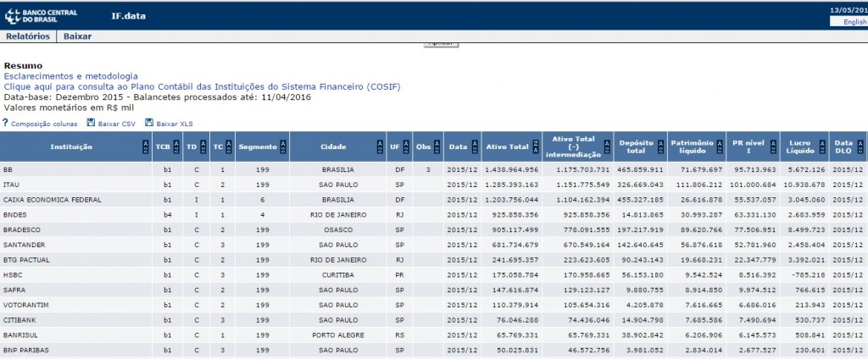868x359 pixels.
Task: Sort by Lucro Líquido column icon
Action: 824,147
